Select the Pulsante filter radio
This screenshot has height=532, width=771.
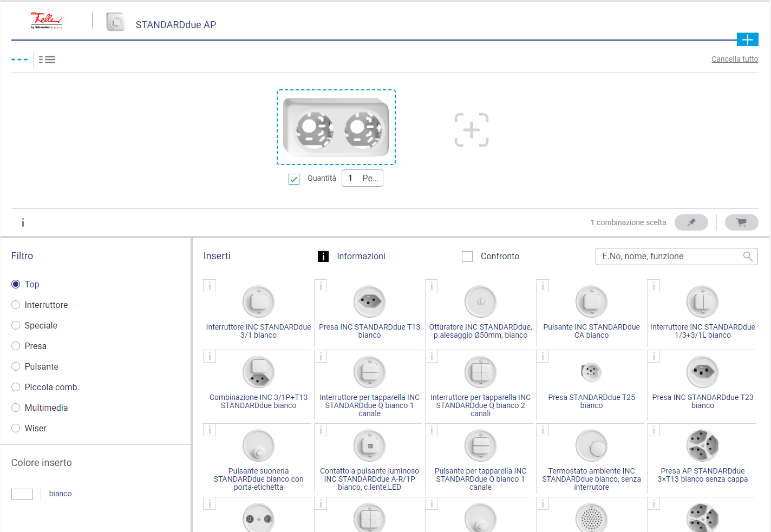16,366
